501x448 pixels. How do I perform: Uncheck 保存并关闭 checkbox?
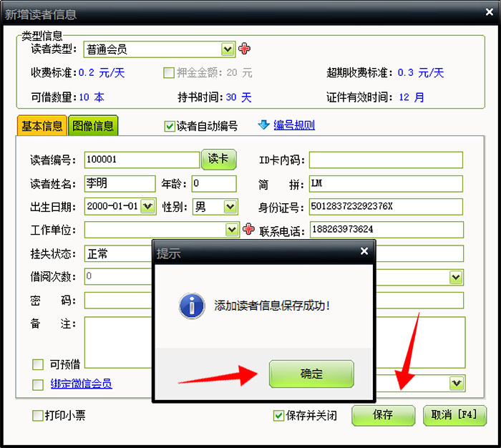pos(278,415)
